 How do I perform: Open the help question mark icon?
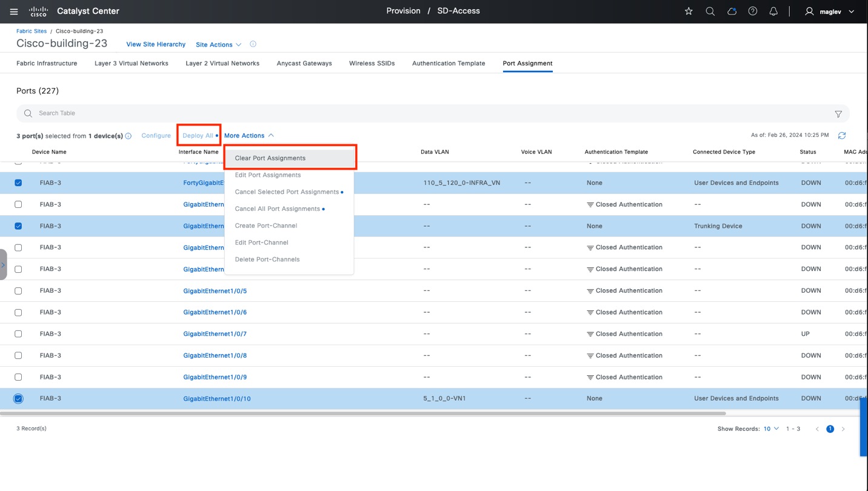[x=753, y=12]
